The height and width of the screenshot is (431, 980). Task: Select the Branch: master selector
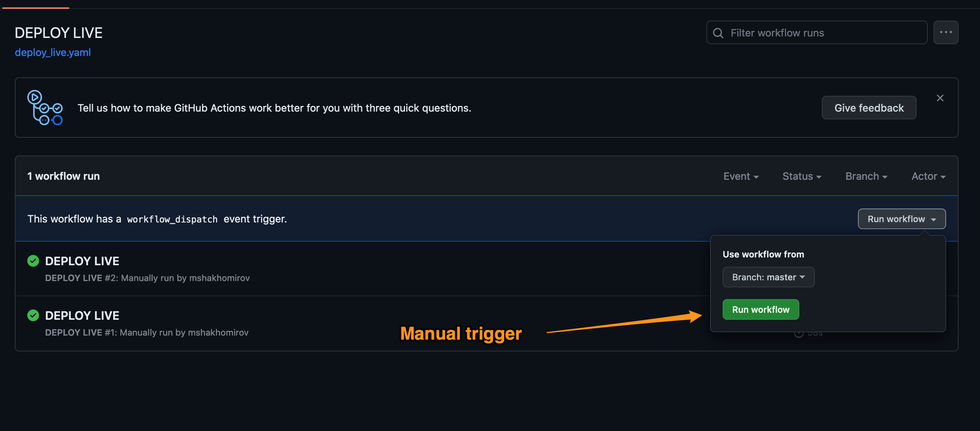pyautogui.click(x=768, y=277)
